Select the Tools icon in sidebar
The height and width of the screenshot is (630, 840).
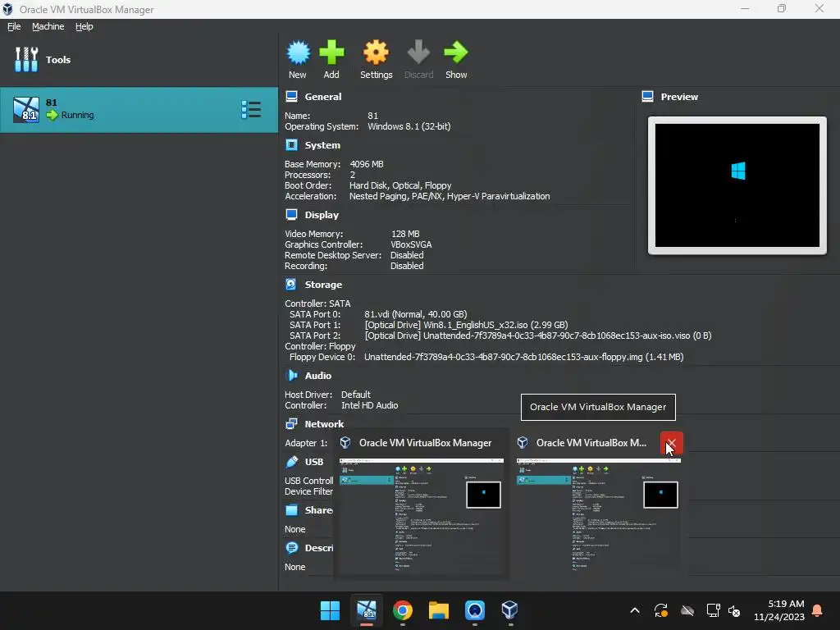[x=26, y=59]
